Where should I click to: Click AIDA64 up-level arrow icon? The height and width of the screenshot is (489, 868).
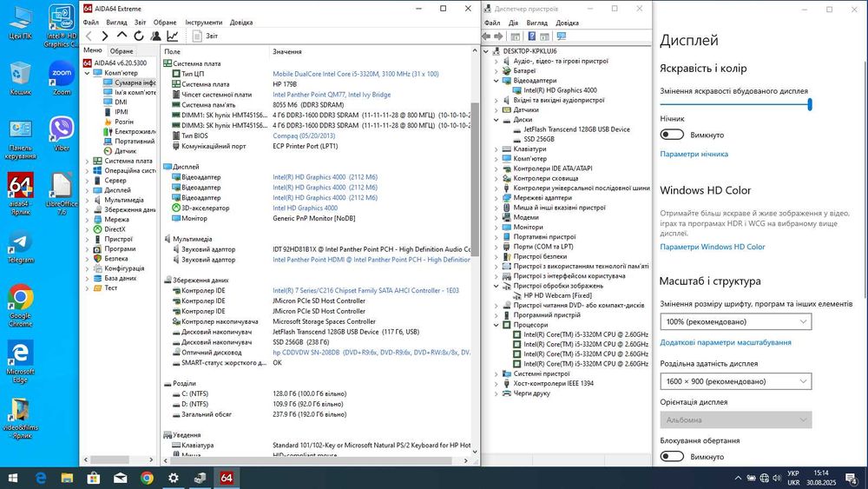point(122,36)
